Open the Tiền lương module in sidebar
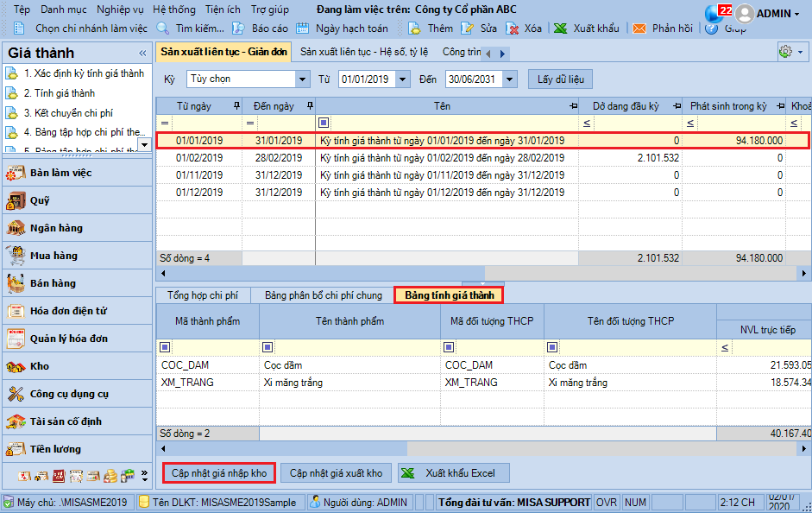This screenshot has height=513, width=812. [55, 449]
